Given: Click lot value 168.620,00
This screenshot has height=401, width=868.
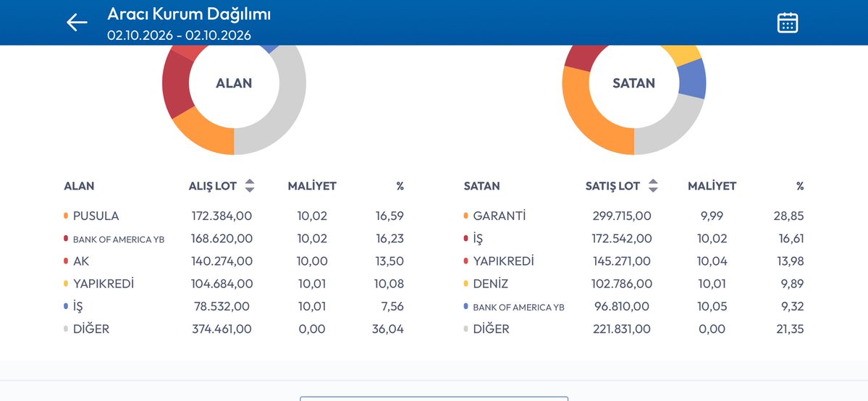Looking at the screenshot, I should point(222,239).
